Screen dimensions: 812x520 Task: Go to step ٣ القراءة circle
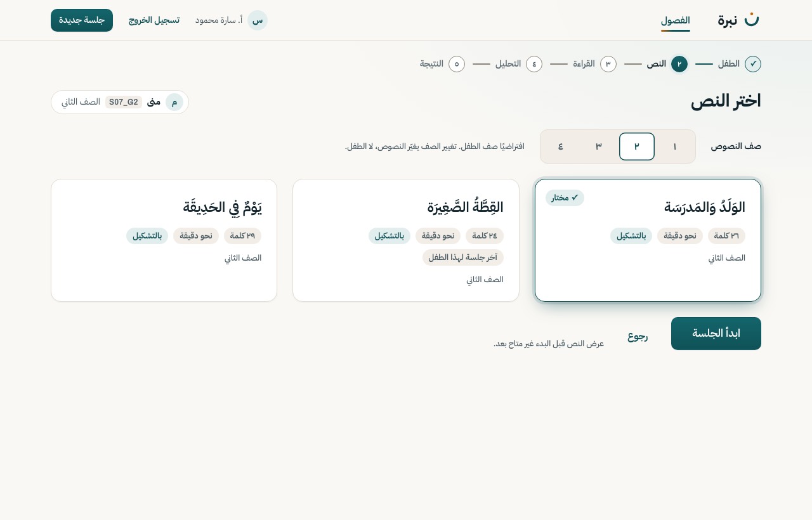point(608,64)
